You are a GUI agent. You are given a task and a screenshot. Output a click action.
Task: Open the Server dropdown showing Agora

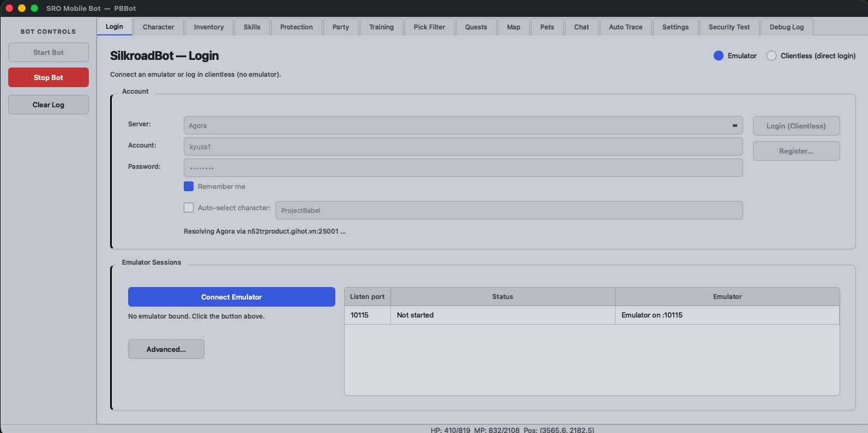(463, 125)
